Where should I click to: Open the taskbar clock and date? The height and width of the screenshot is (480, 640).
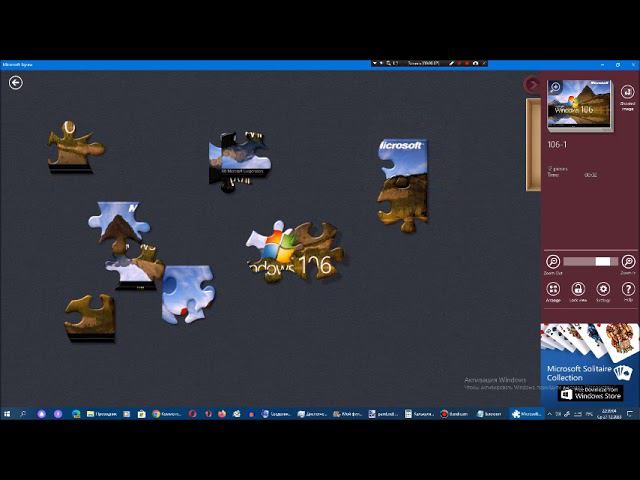[609, 414]
